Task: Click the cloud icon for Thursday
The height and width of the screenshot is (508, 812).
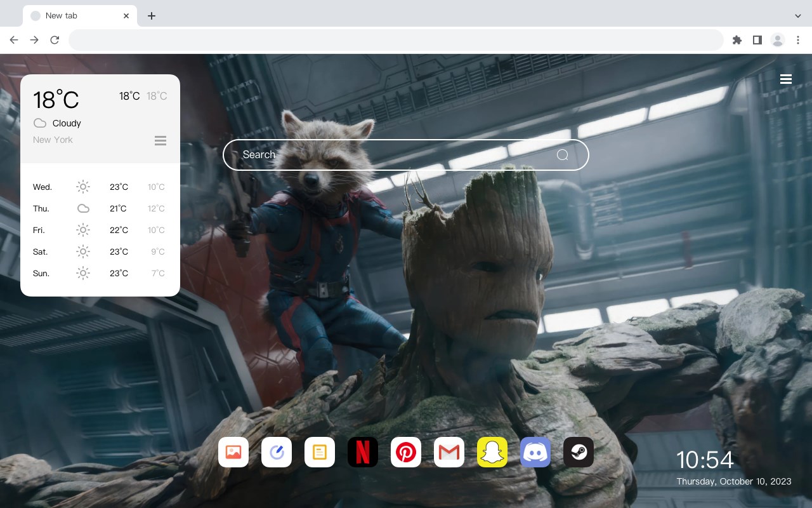Action: coord(83,208)
